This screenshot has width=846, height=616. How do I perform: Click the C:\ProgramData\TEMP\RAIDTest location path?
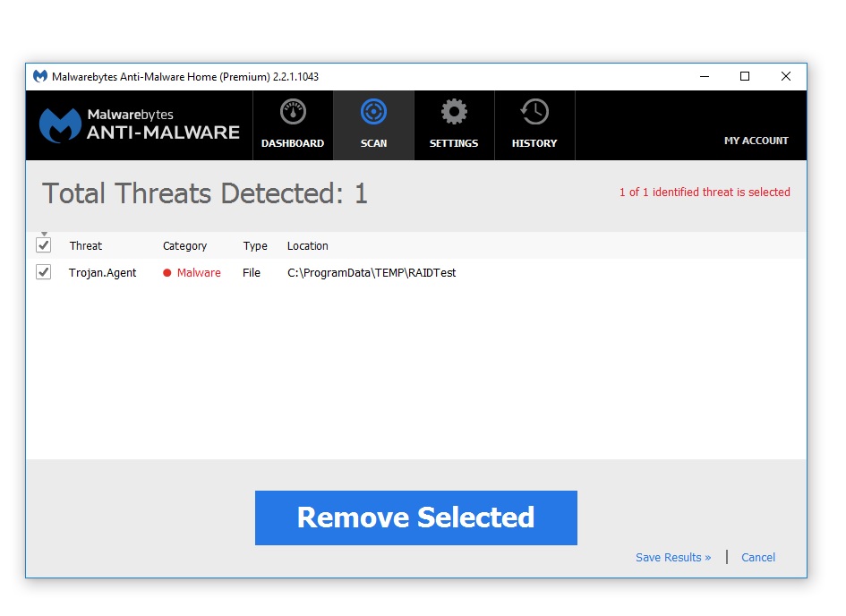(x=372, y=273)
